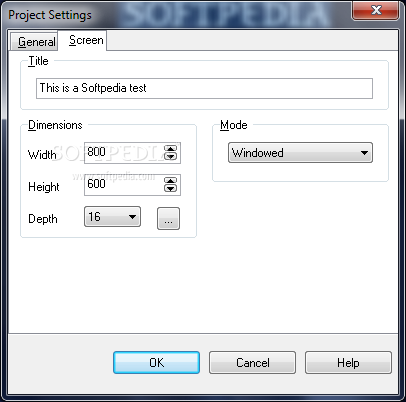
Task: Open the Depth dropdown showing 16
Action: pyautogui.click(x=112, y=217)
